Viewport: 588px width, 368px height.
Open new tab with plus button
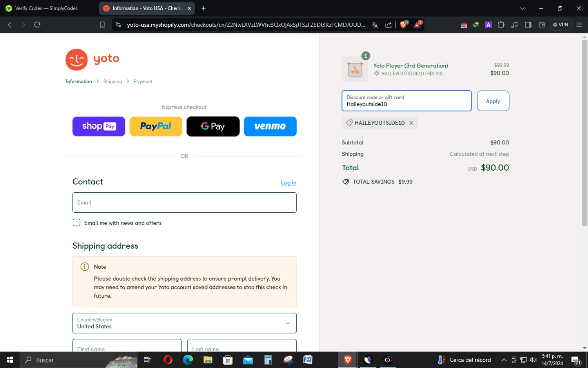click(203, 8)
